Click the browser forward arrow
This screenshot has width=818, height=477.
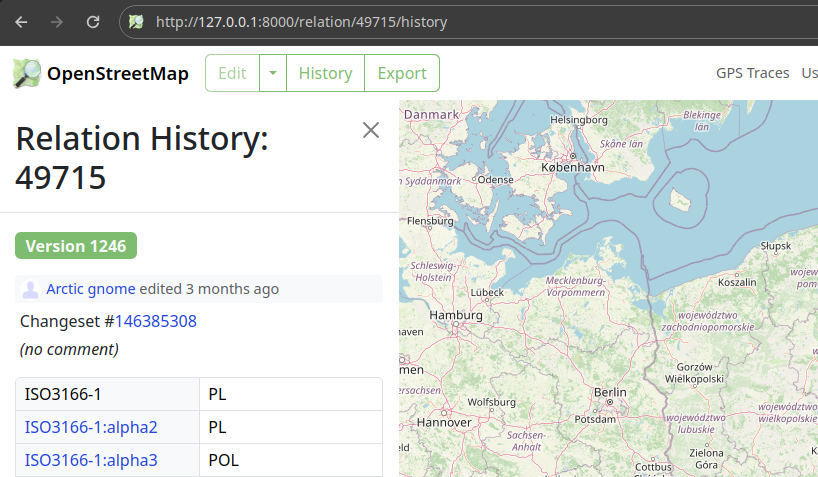57,21
